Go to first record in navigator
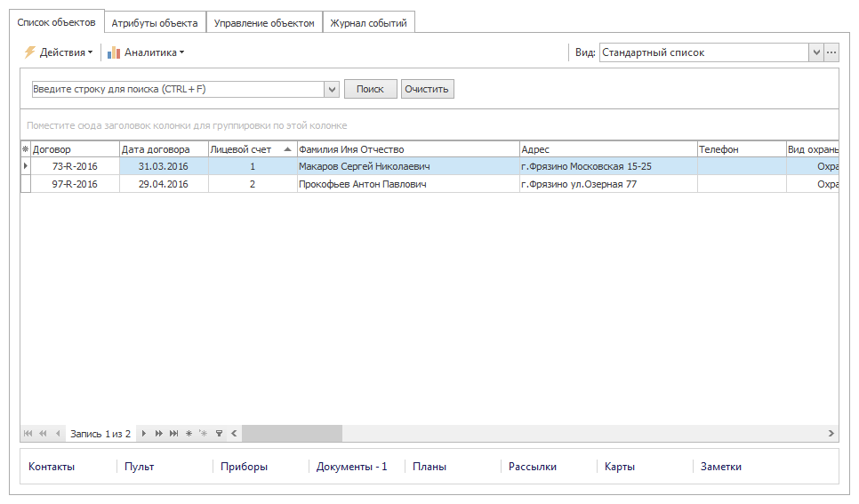 pyautogui.click(x=28, y=433)
